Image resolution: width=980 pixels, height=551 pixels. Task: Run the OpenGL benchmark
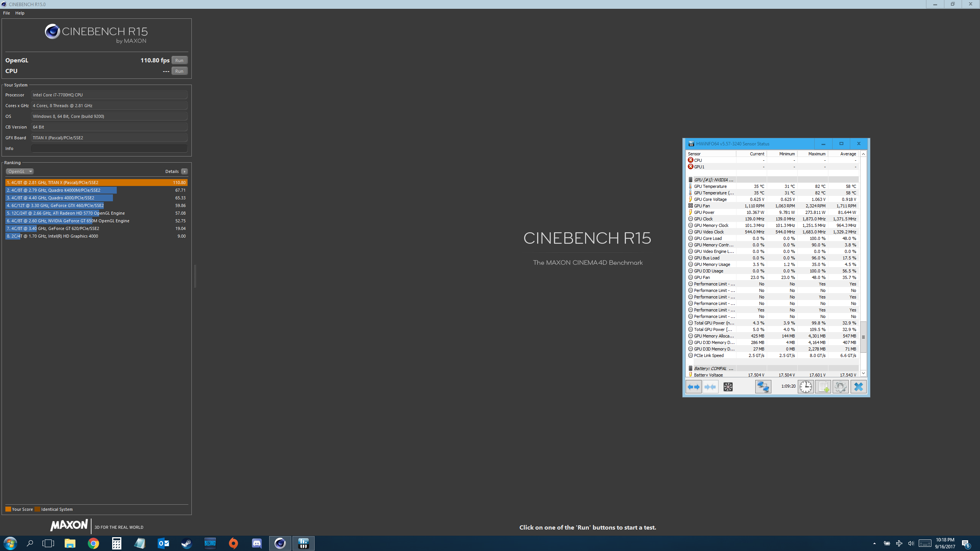pos(179,60)
